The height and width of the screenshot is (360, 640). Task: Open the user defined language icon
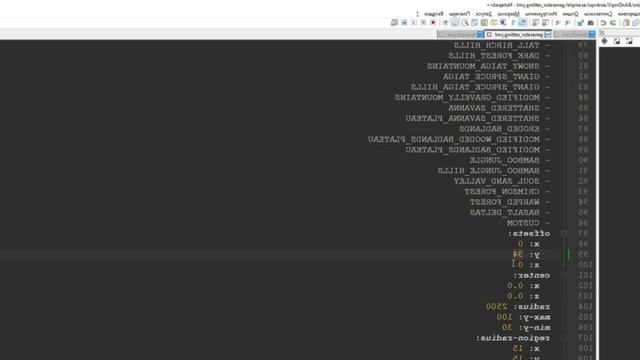click(494, 23)
